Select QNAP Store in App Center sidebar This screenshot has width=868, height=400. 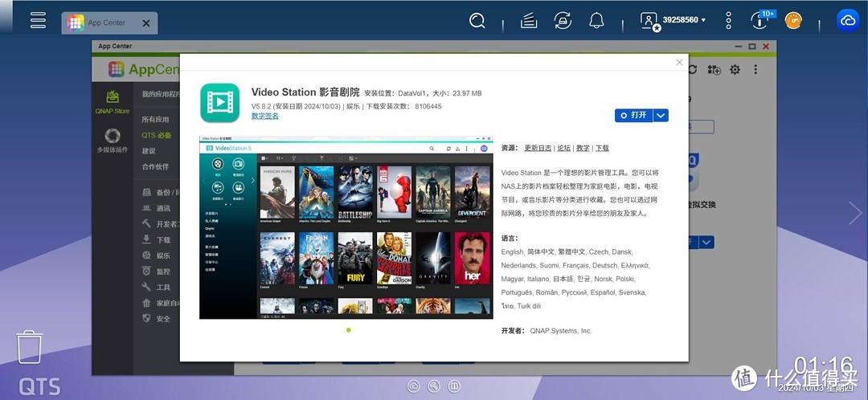(x=113, y=102)
